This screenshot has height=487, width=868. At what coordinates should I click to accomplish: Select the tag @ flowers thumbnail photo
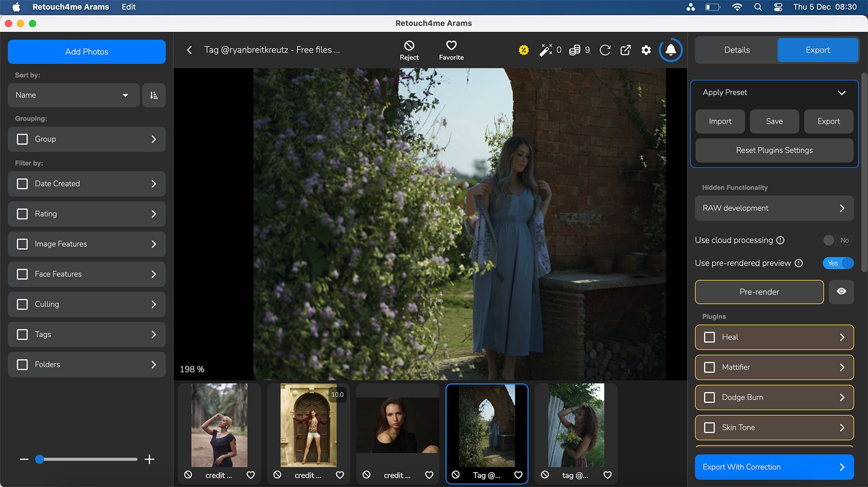point(576,425)
